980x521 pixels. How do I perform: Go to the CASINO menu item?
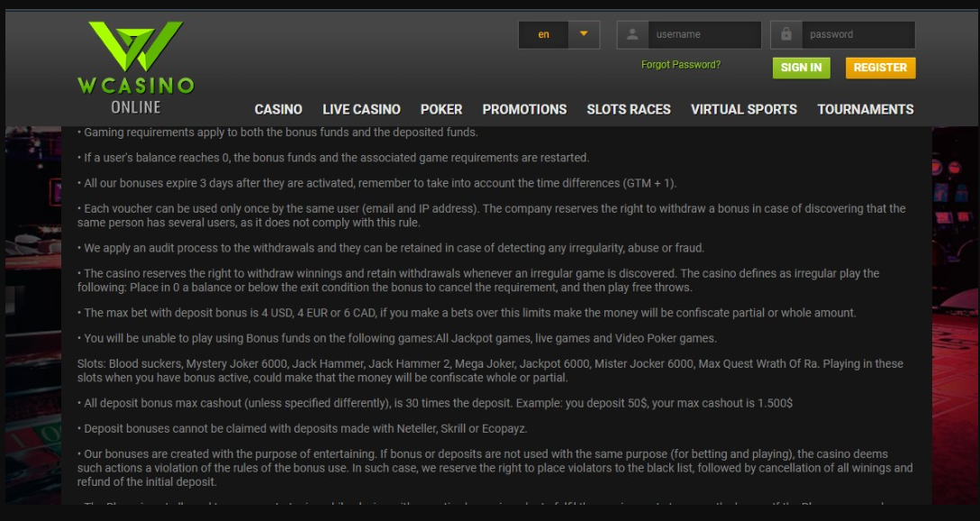278,109
